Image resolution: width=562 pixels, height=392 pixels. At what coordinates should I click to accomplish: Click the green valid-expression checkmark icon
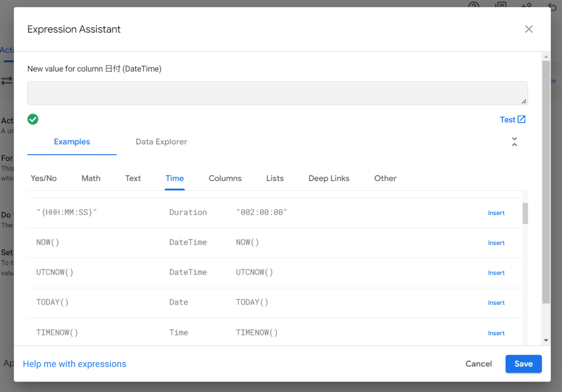[33, 119]
